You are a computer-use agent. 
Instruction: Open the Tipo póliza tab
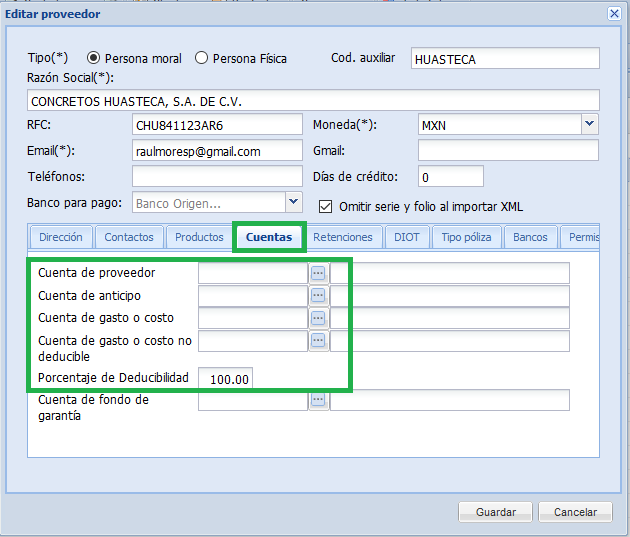coord(466,237)
